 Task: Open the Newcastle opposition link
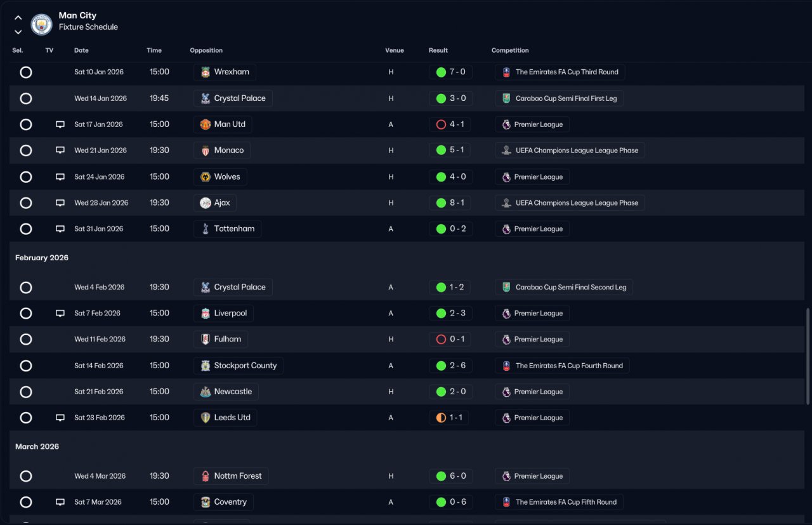pyautogui.click(x=226, y=392)
